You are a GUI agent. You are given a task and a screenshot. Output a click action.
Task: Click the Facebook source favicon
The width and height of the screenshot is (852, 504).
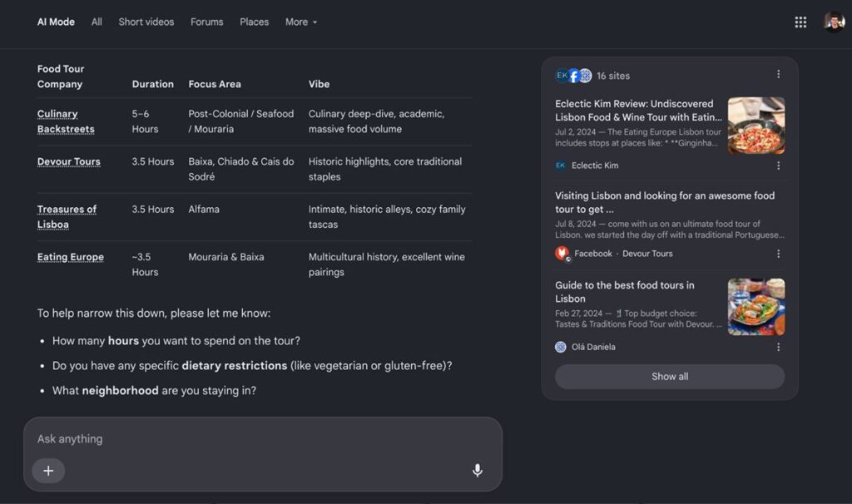[562, 254]
